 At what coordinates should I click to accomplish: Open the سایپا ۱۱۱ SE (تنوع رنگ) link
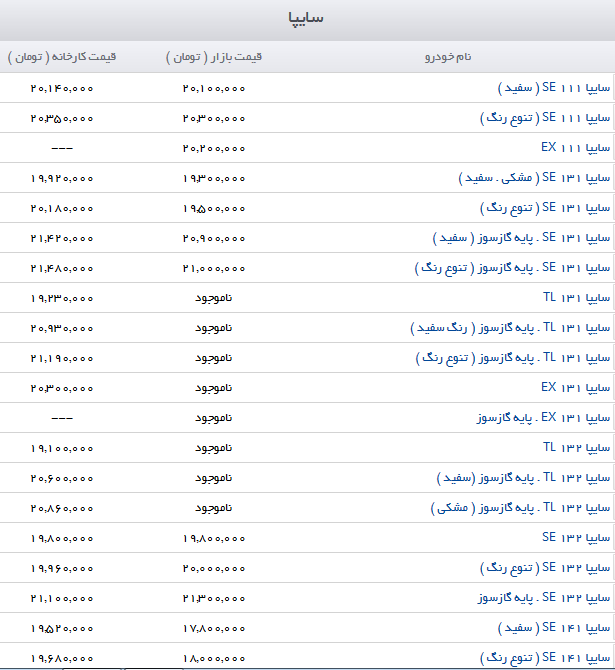pyautogui.click(x=545, y=118)
